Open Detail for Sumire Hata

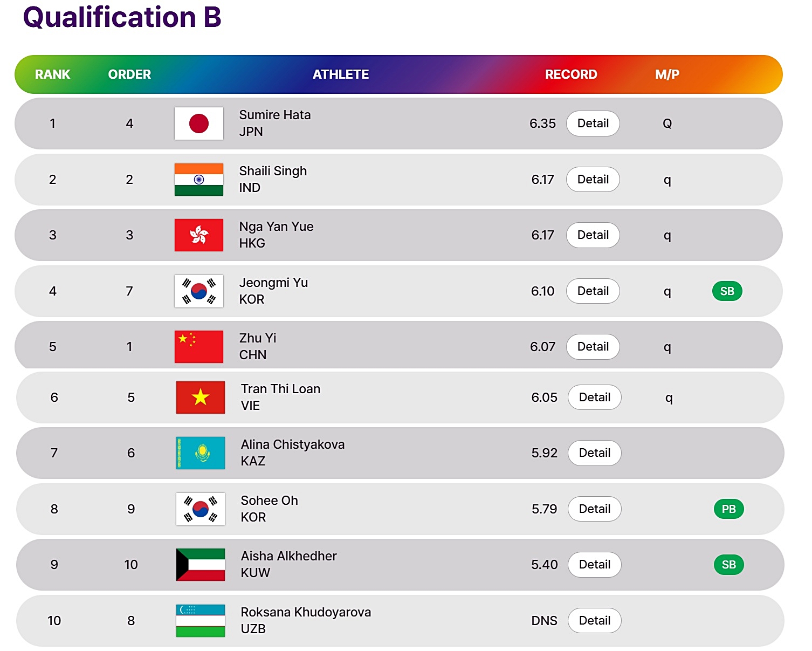click(593, 124)
